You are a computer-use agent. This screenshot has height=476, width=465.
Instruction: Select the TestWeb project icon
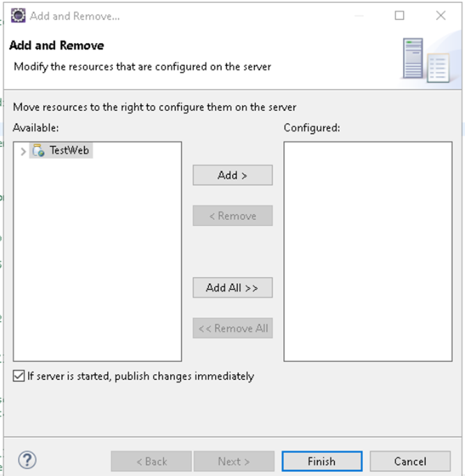point(38,151)
